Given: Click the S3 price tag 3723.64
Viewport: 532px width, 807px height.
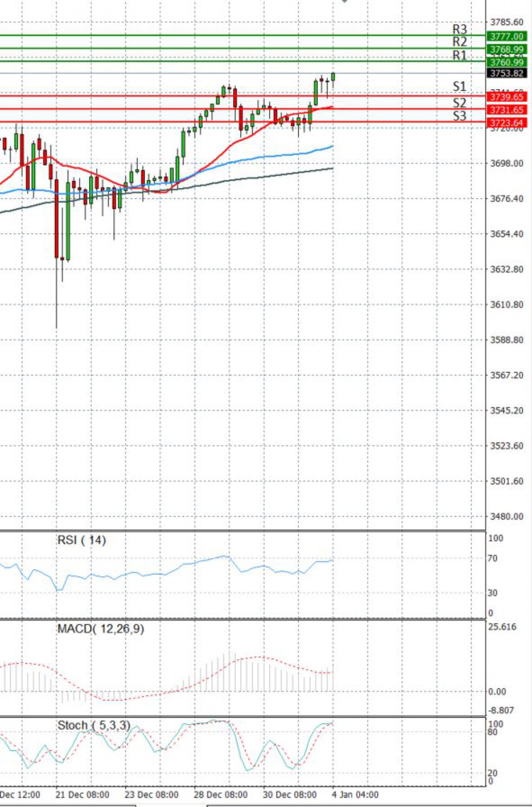Looking at the screenshot, I should (506, 122).
